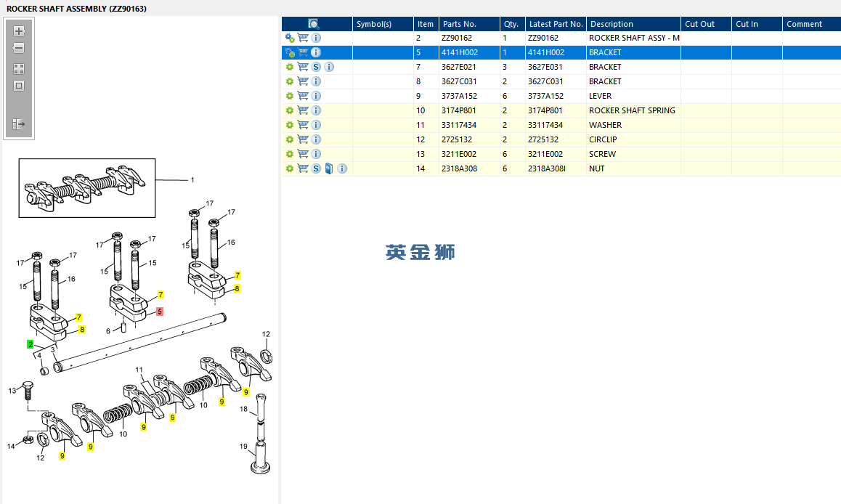The width and height of the screenshot is (841, 504).
Task: Click the Comment column header
Action: click(811, 23)
